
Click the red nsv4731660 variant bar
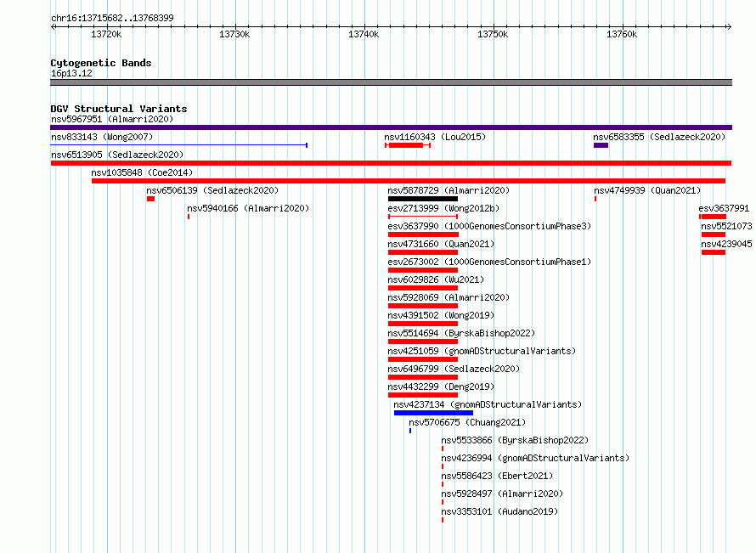(x=423, y=252)
